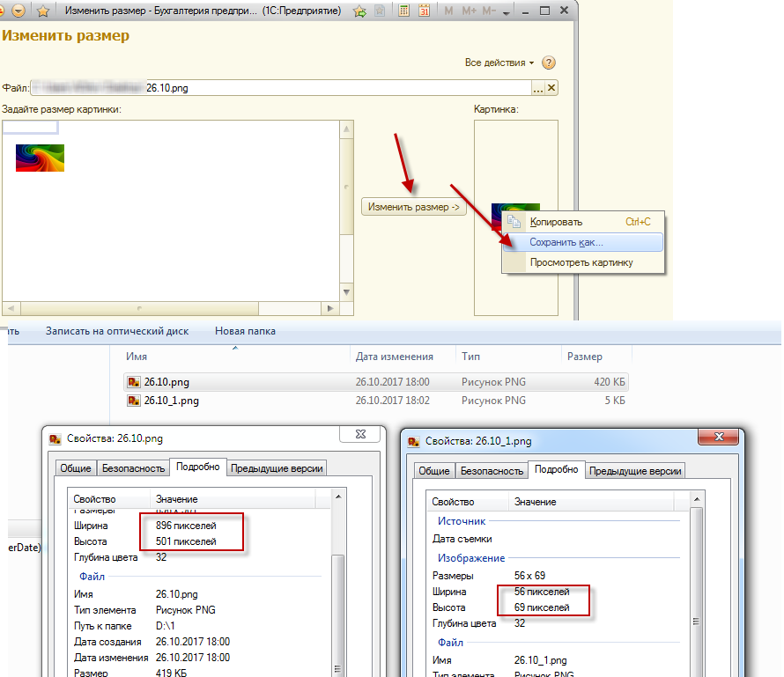Open Подробно tab in 26.10_1.png properties
Image resolution: width=784 pixels, height=677 pixels.
coord(557,469)
